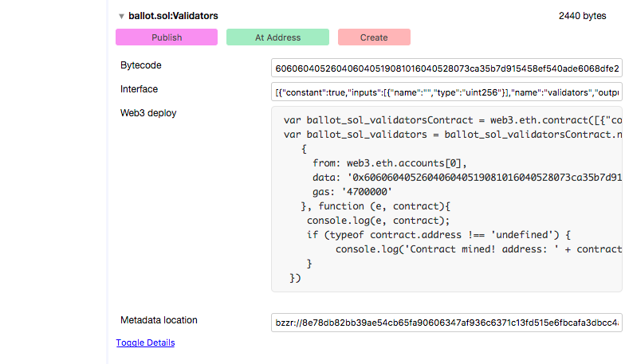Click the Metadata location label
This screenshot has width=629, height=364.
coord(159,320)
